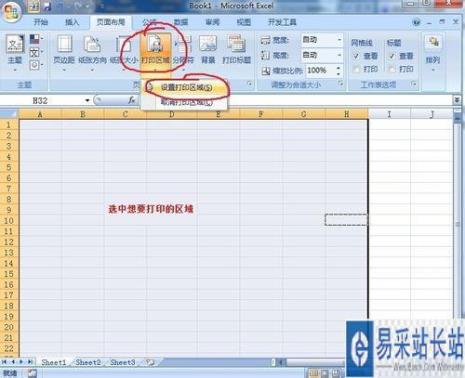Click the Select All corner of the grid

pyautogui.click(x=9, y=114)
